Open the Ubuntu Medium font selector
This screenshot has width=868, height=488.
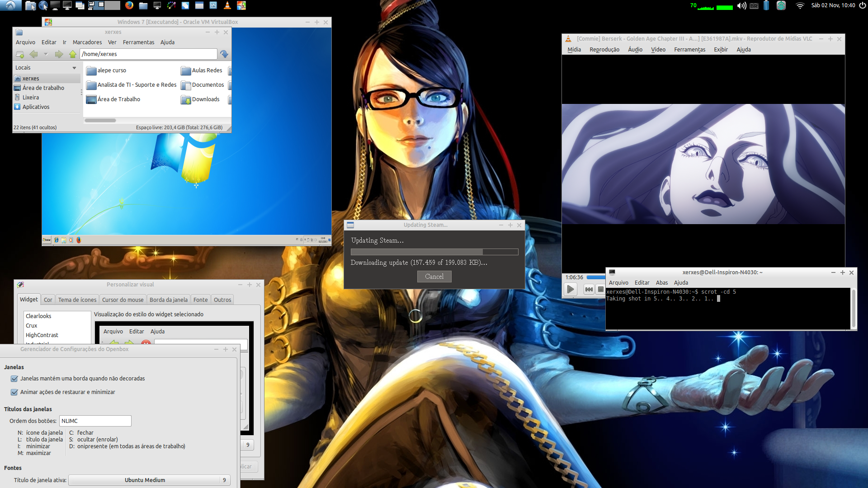[x=149, y=480]
